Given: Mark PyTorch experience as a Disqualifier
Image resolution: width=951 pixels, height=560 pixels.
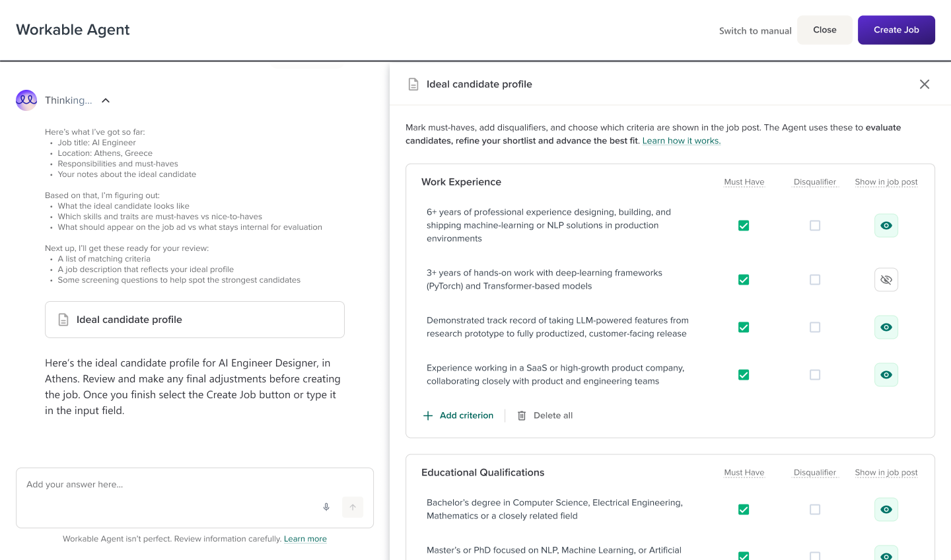Looking at the screenshot, I should tap(815, 280).
